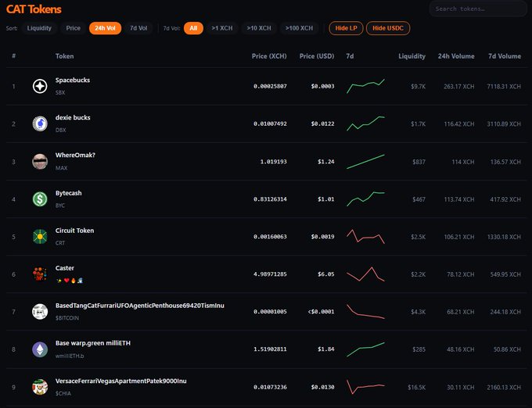The height and width of the screenshot is (408, 532).
Task: Open the Spacebucks token name
Action: click(73, 80)
